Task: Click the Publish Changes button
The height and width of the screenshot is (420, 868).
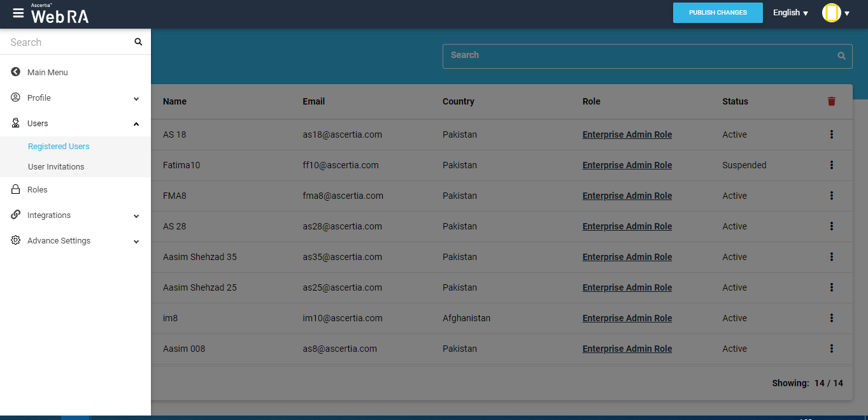Action: pos(718,13)
